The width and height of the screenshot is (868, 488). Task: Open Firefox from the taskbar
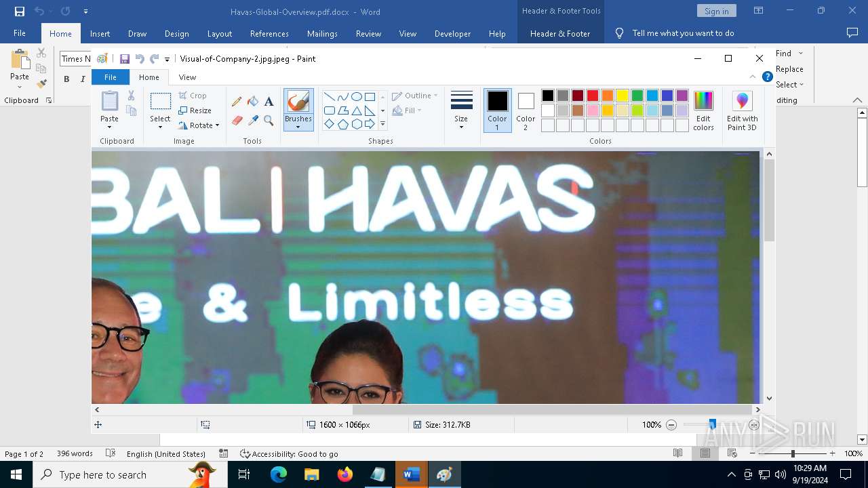coord(345,474)
